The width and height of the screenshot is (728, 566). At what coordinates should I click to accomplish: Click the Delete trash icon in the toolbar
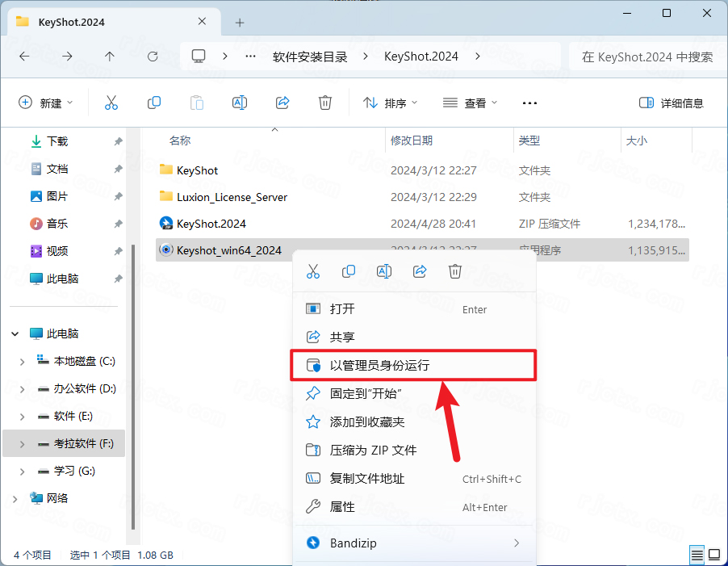325,103
